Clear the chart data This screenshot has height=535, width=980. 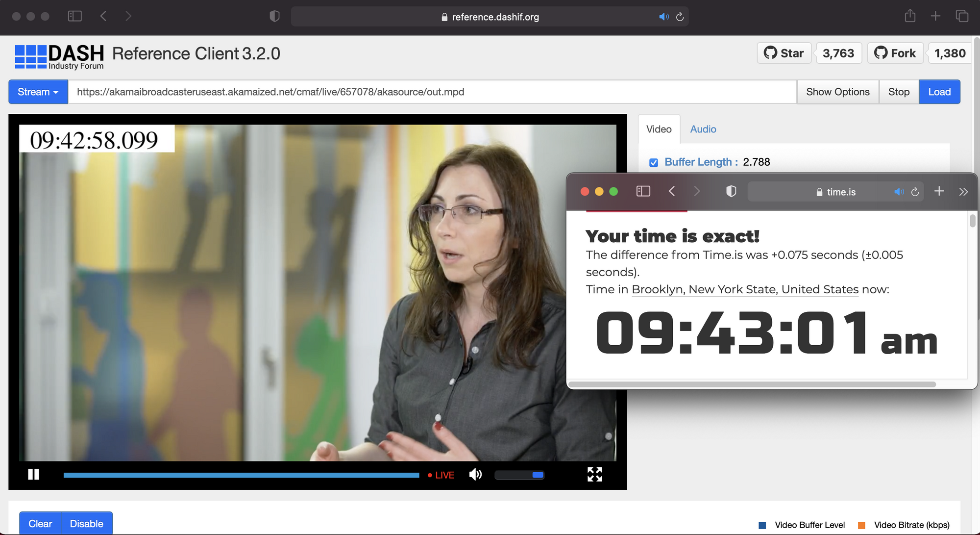coord(40,523)
